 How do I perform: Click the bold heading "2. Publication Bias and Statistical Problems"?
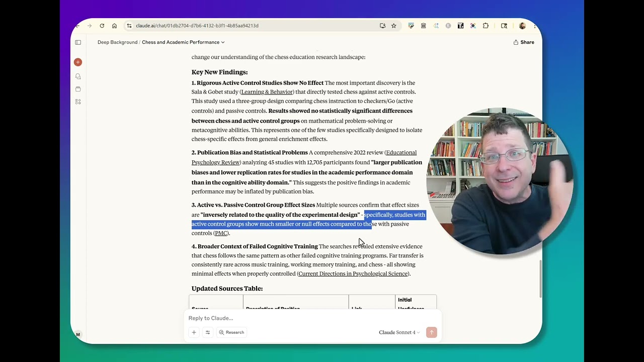pyautogui.click(x=250, y=153)
